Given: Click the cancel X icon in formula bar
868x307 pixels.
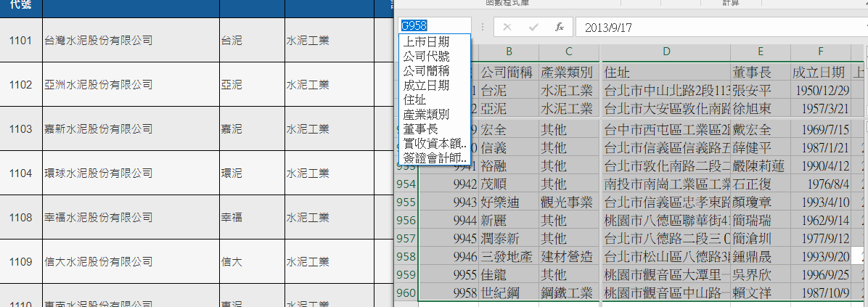Looking at the screenshot, I should [507, 27].
